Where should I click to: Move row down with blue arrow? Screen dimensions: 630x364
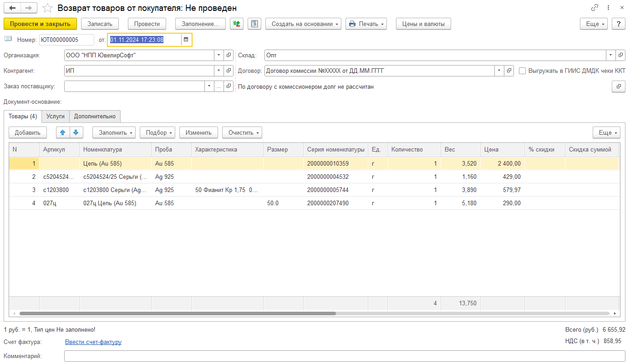(76, 132)
